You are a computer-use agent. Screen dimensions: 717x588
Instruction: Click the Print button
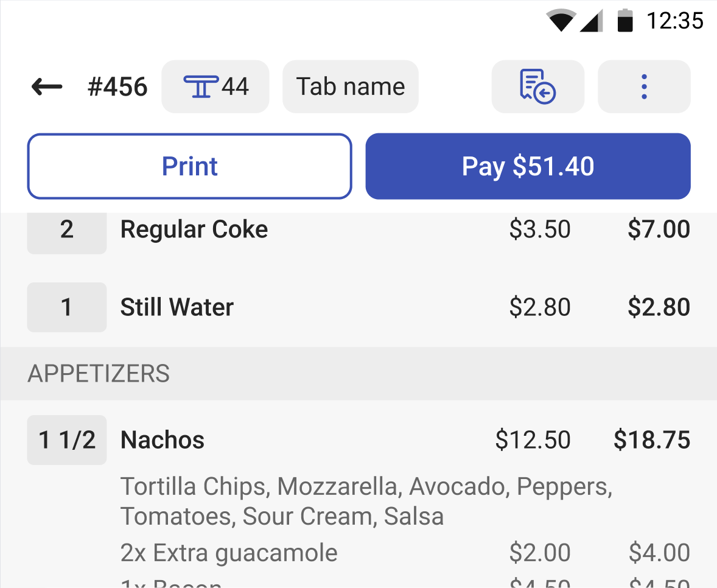(189, 166)
